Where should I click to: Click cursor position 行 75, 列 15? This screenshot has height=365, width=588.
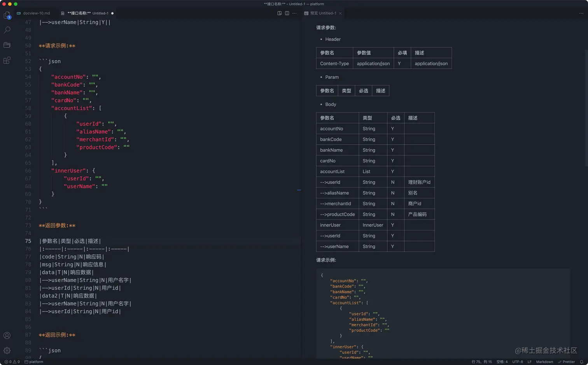click(x=482, y=362)
